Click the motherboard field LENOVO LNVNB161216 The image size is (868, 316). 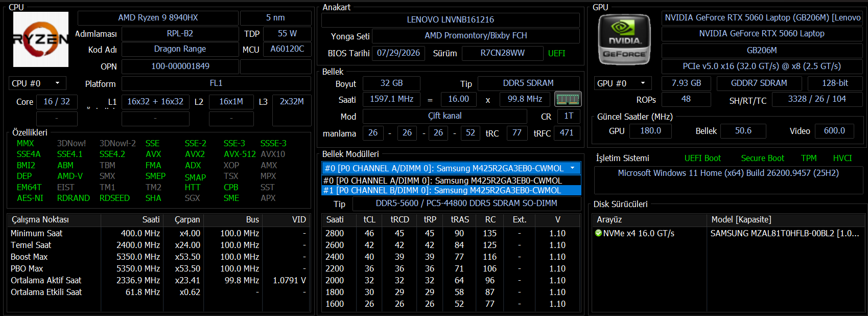(x=450, y=20)
